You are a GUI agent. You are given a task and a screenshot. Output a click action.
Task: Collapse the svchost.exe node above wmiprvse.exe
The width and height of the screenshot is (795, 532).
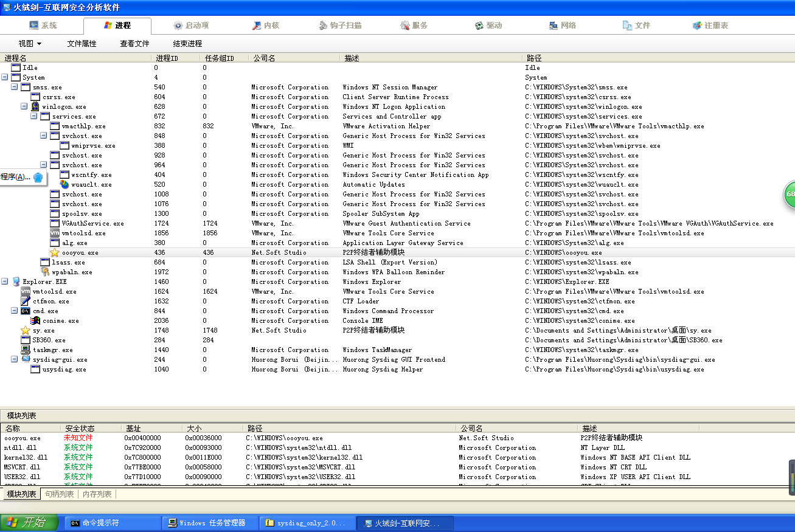tap(44, 136)
